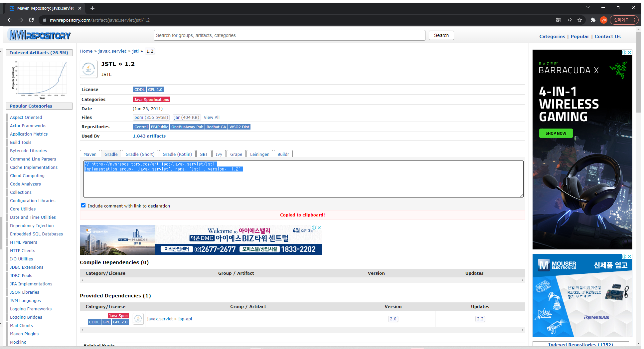Click the JSTL artifact logo image

(x=88, y=69)
